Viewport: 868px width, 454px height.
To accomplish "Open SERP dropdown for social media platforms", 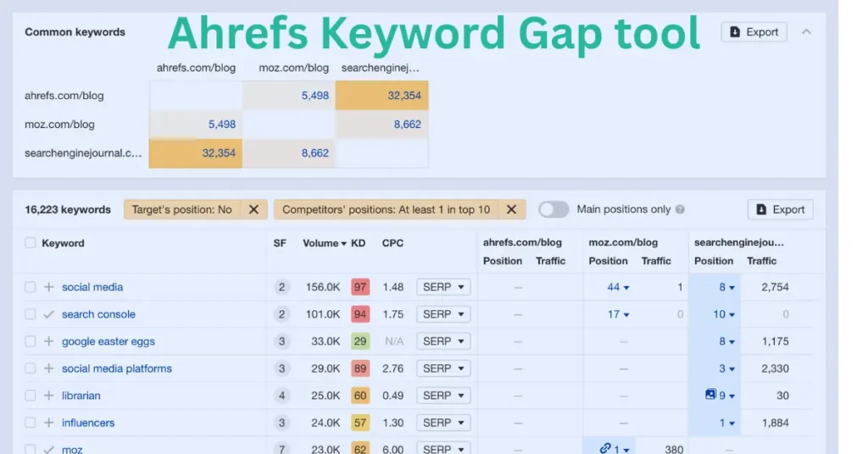I will 443,368.
